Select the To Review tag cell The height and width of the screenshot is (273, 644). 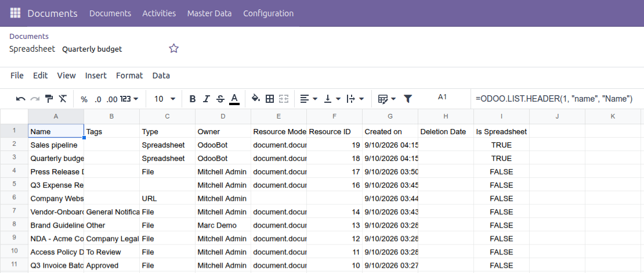112,252
